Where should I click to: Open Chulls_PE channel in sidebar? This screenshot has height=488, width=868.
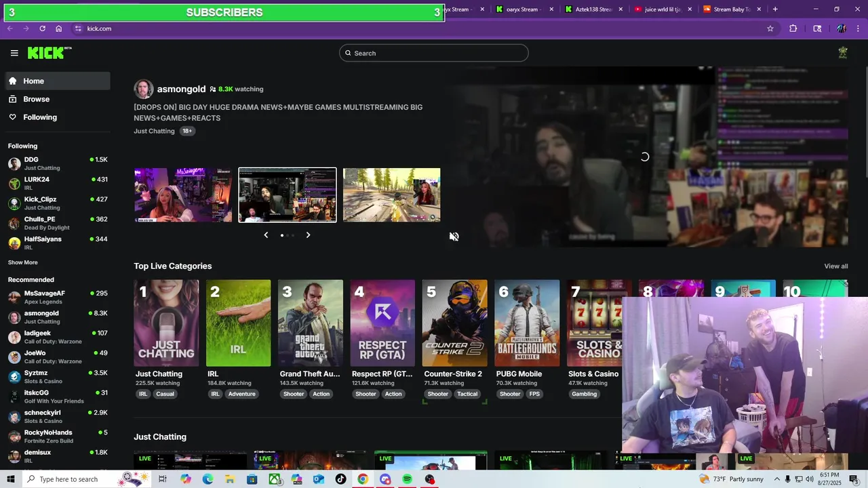point(58,223)
